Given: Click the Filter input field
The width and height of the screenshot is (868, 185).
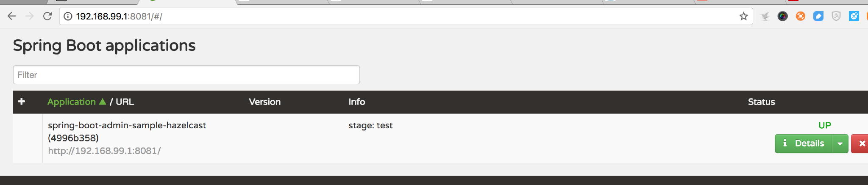Looking at the screenshot, I should (186, 75).
